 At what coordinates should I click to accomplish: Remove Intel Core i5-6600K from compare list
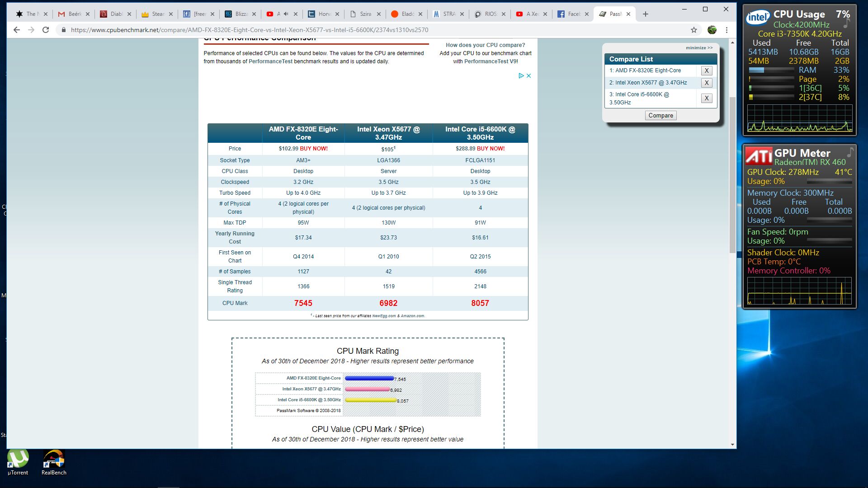(x=707, y=98)
